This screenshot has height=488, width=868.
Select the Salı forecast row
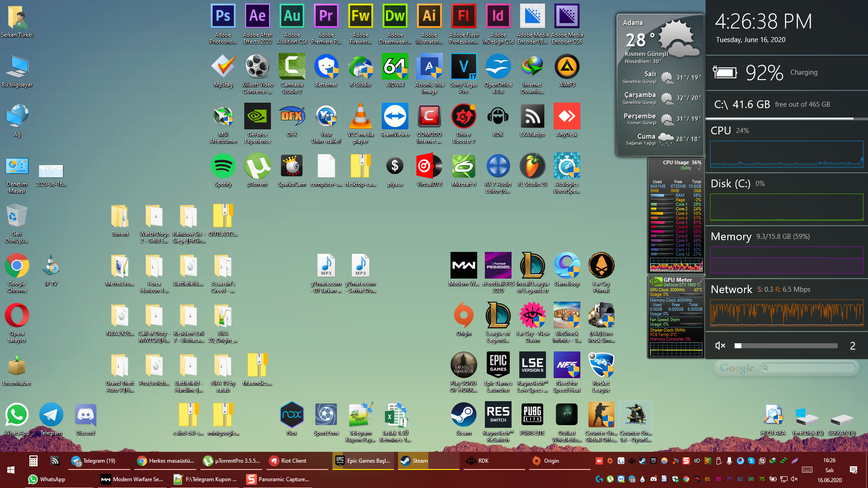click(661, 77)
